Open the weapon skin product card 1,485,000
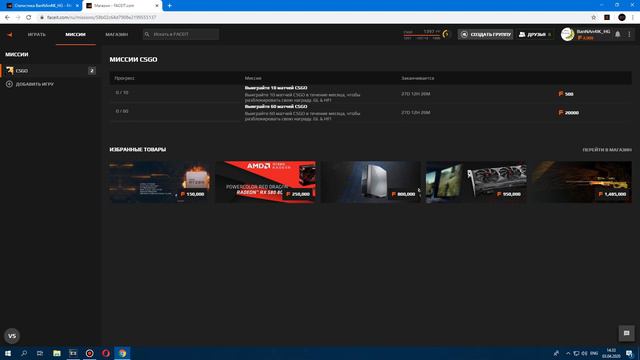The width and height of the screenshot is (640, 360). pos(582,182)
